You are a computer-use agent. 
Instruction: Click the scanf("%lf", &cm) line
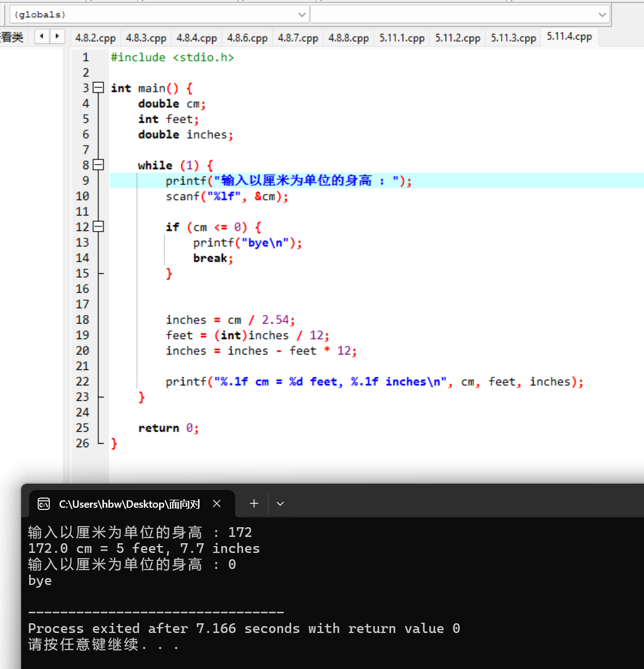pos(226,196)
